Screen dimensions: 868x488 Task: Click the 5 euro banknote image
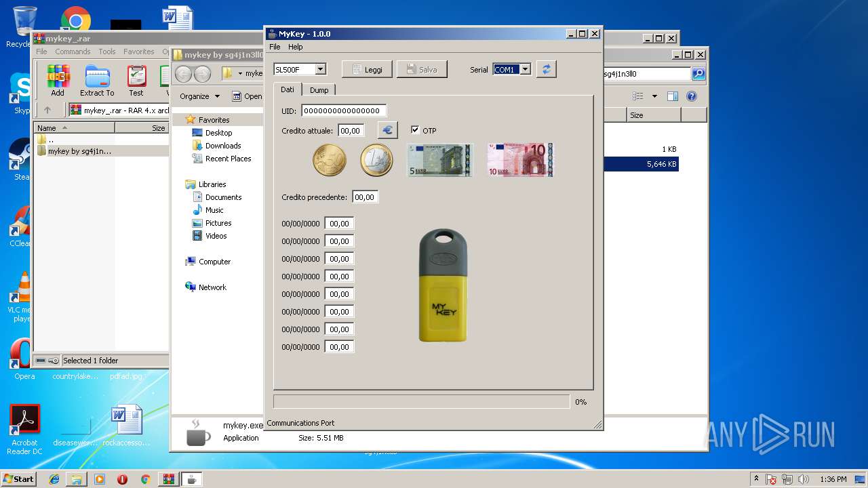click(439, 160)
